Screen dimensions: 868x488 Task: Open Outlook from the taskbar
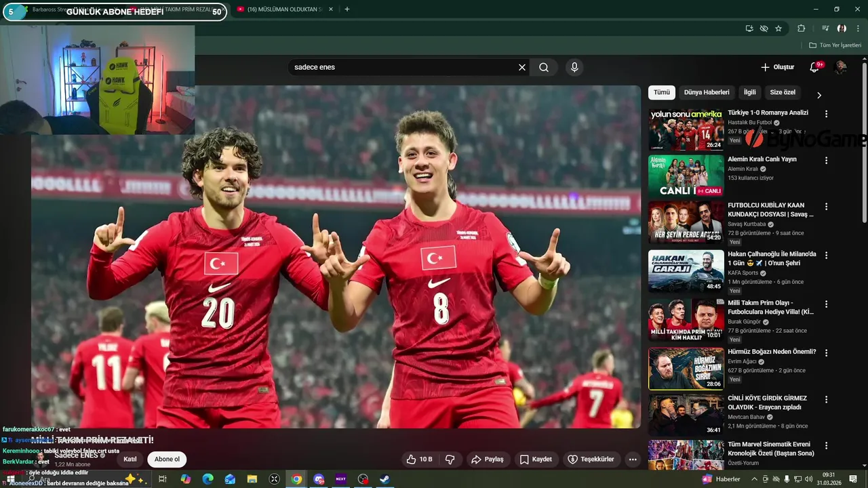point(230,479)
